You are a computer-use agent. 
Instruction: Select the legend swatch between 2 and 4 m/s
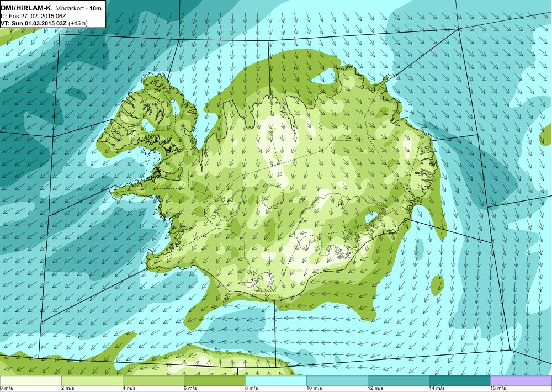92,380
